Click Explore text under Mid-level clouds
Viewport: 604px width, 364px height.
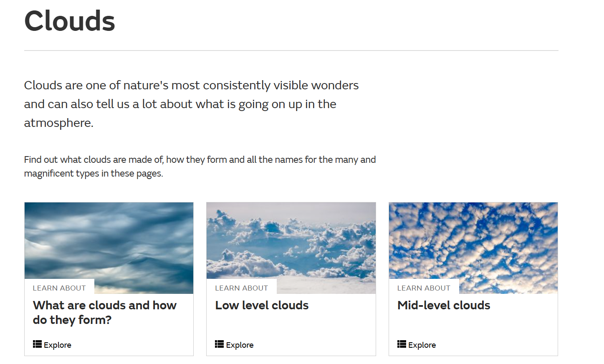click(422, 345)
